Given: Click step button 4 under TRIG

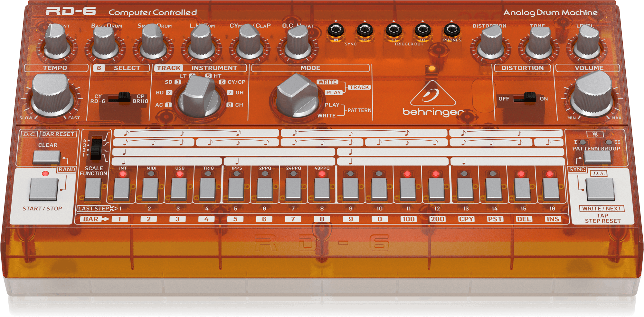Looking at the screenshot, I should pos(208,188).
